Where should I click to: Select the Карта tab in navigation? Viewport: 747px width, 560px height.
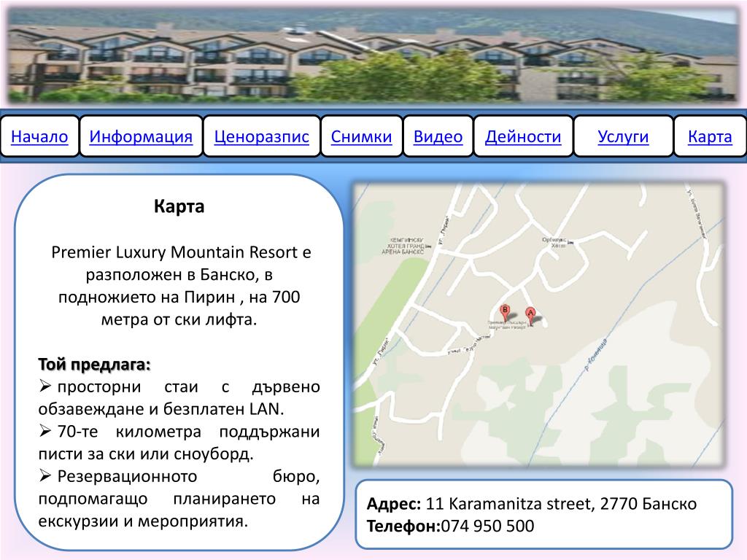pyautogui.click(x=710, y=136)
